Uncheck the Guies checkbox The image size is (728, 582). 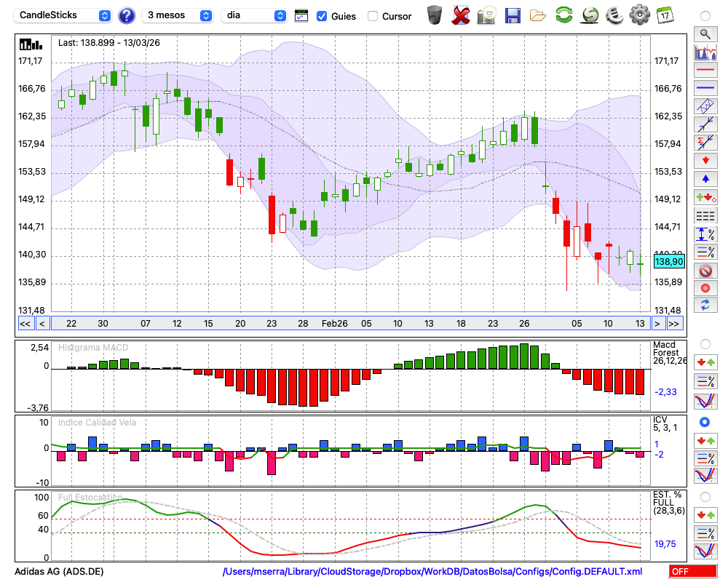[321, 16]
